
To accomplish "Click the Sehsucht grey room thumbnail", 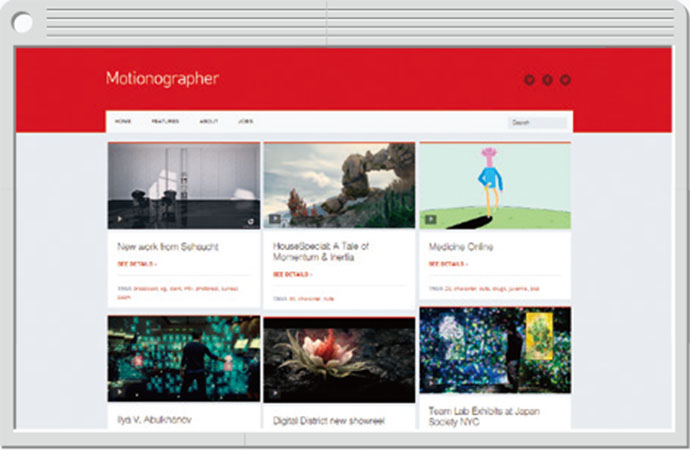I will (x=184, y=186).
